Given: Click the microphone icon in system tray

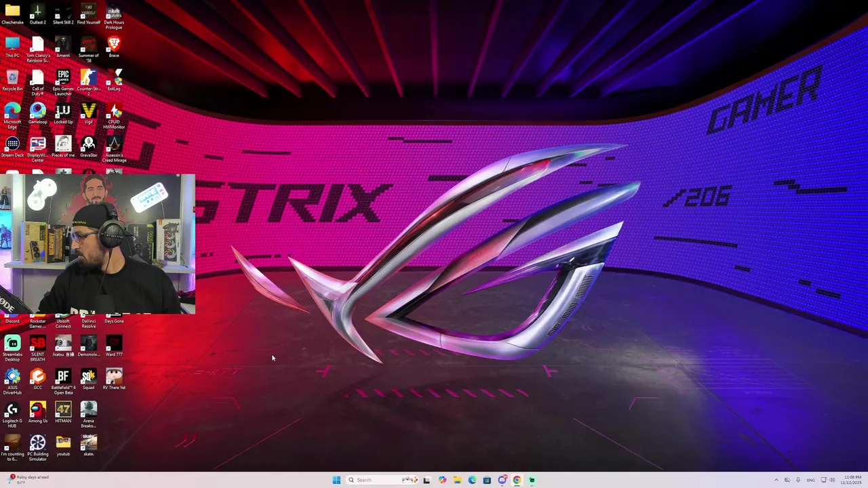Looking at the screenshot, I should 798,480.
